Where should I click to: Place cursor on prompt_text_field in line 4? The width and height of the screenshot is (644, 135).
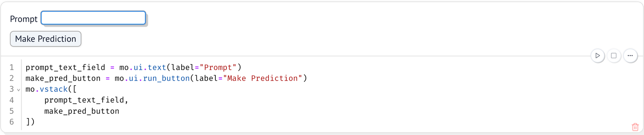(x=84, y=100)
